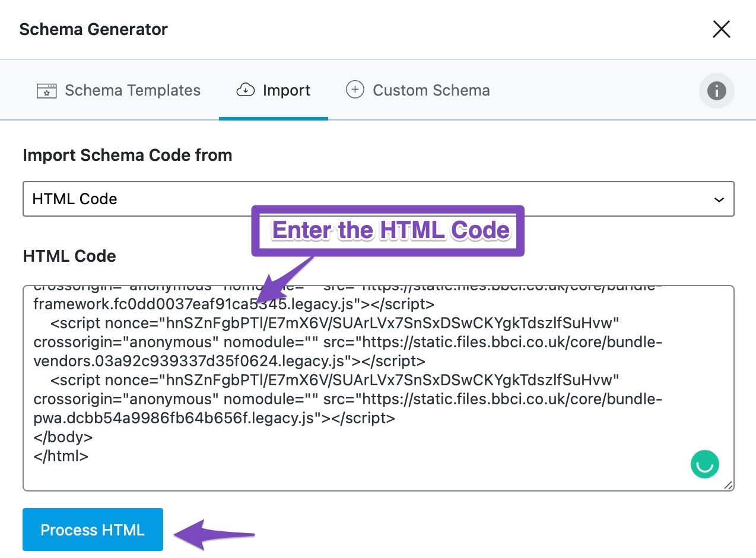
Task: Switch to the Schema Templates tab
Action: [x=119, y=90]
